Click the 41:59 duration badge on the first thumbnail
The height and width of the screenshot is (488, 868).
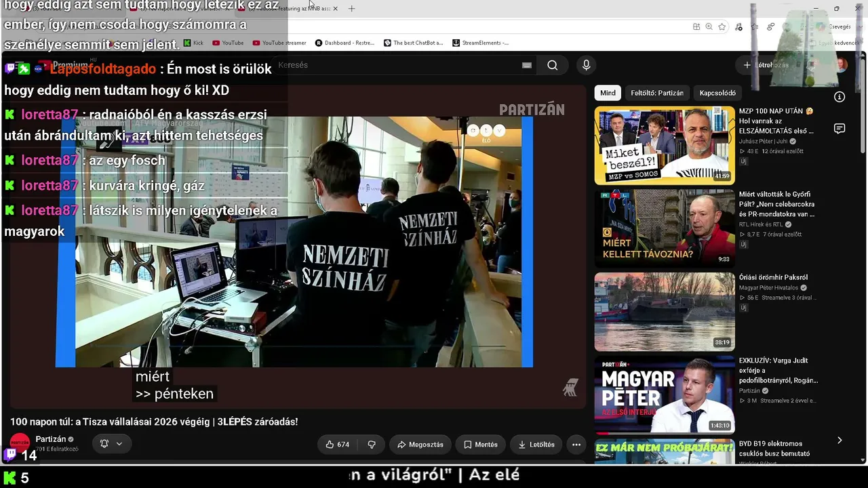pos(722,176)
